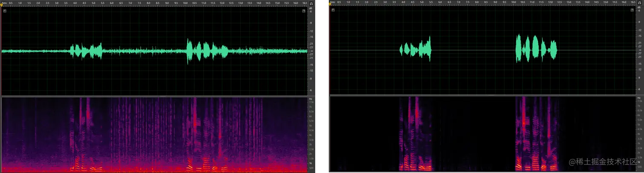Click first speech burst in left noisy waveform
The width and height of the screenshot is (644, 173).
86,51
